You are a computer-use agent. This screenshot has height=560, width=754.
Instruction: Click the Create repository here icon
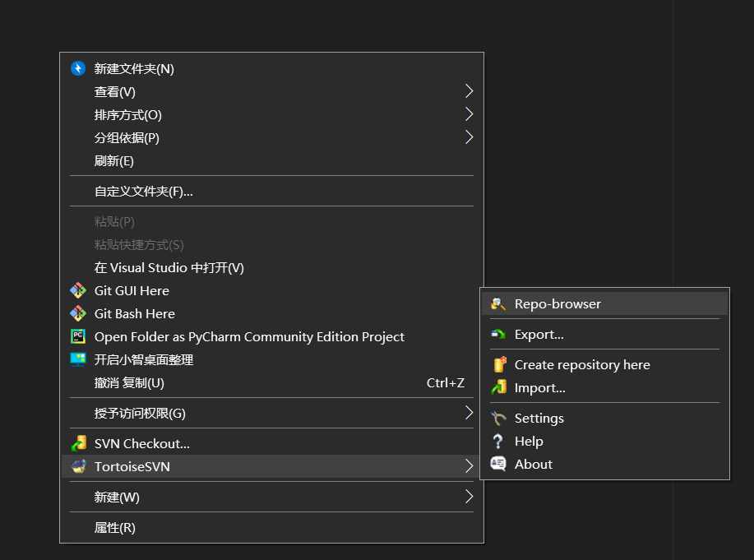click(498, 364)
